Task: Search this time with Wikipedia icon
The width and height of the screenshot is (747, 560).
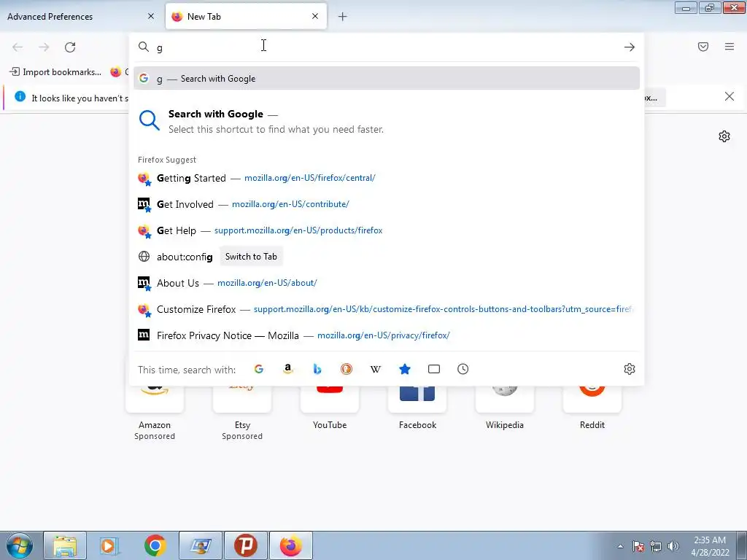Action: [376, 369]
